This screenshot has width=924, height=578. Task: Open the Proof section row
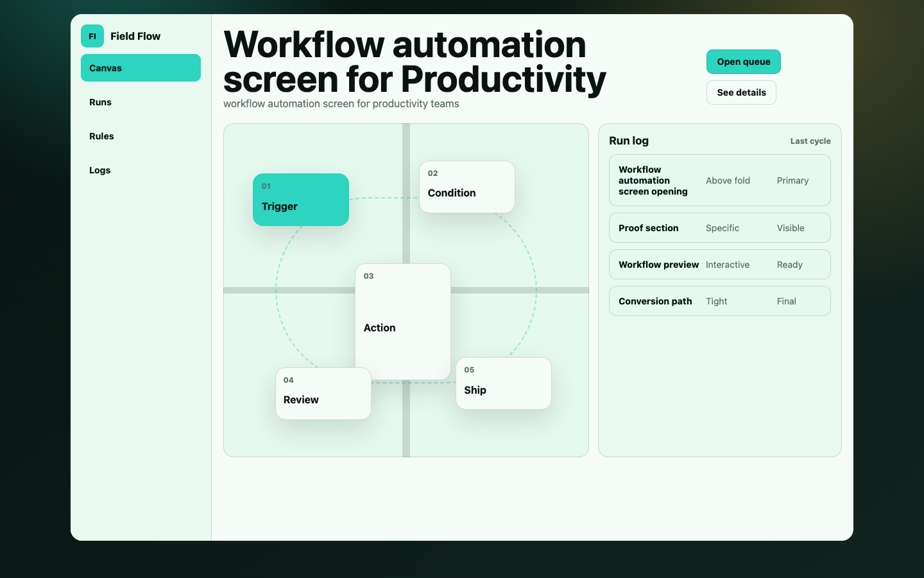tap(720, 228)
